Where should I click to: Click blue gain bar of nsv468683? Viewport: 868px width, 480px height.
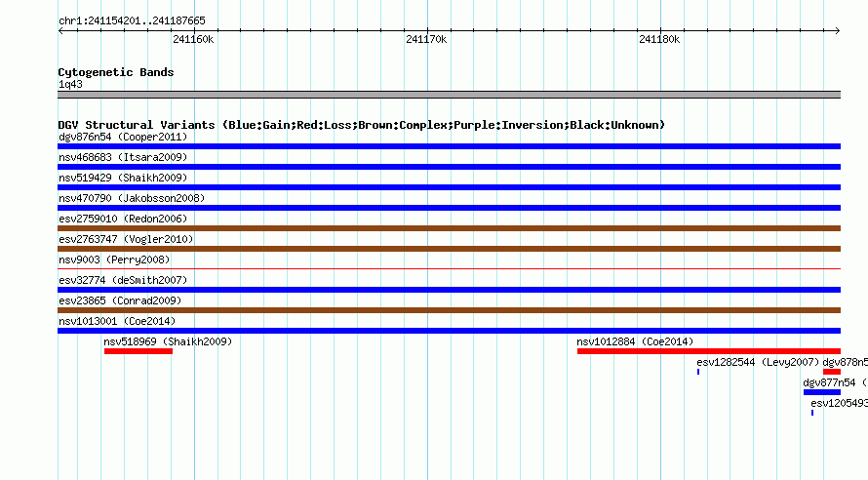click(449, 167)
